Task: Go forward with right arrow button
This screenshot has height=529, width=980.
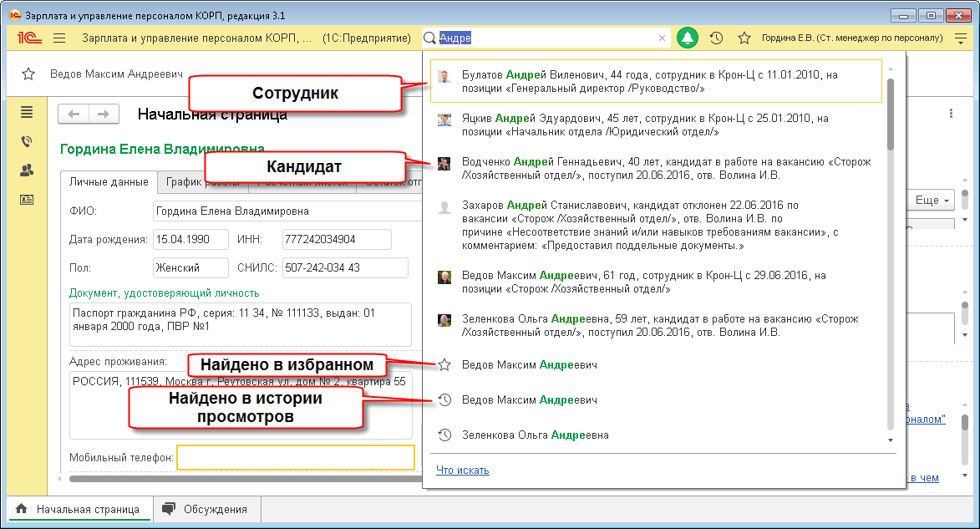Action: click(104, 114)
